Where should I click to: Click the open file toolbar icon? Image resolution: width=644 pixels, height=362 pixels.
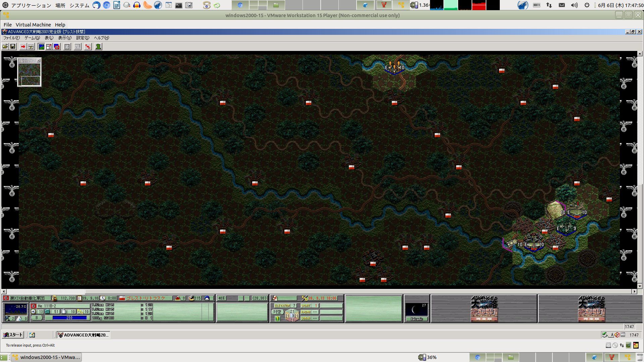(5, 47)
